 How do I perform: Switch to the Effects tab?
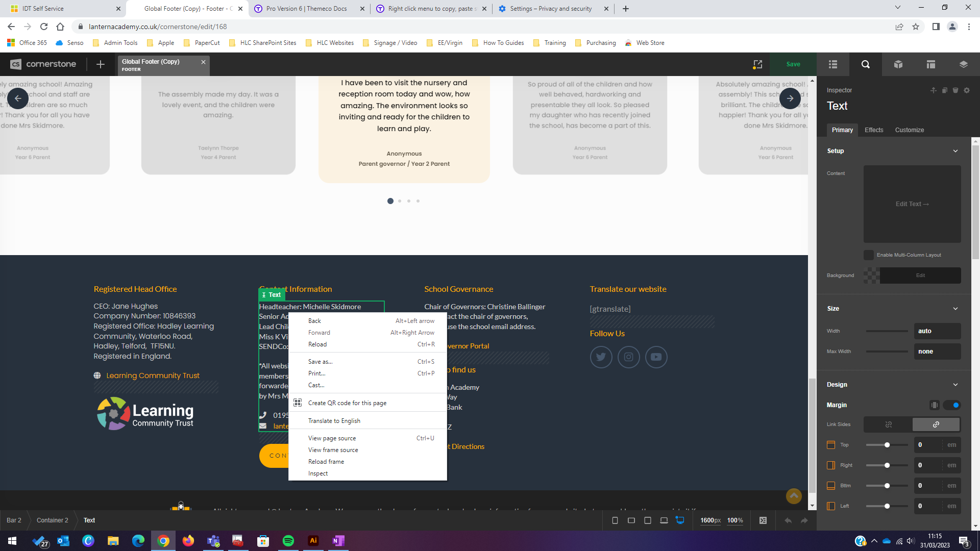click(874, 130)
